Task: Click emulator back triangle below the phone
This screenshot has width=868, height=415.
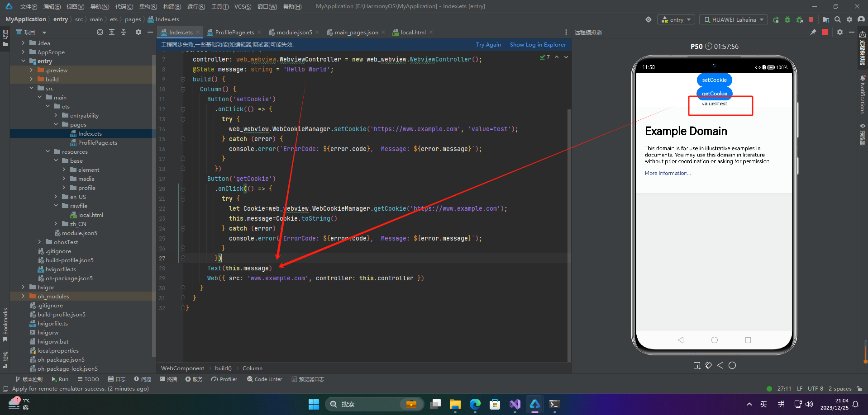Action: (x=720, y=365)
